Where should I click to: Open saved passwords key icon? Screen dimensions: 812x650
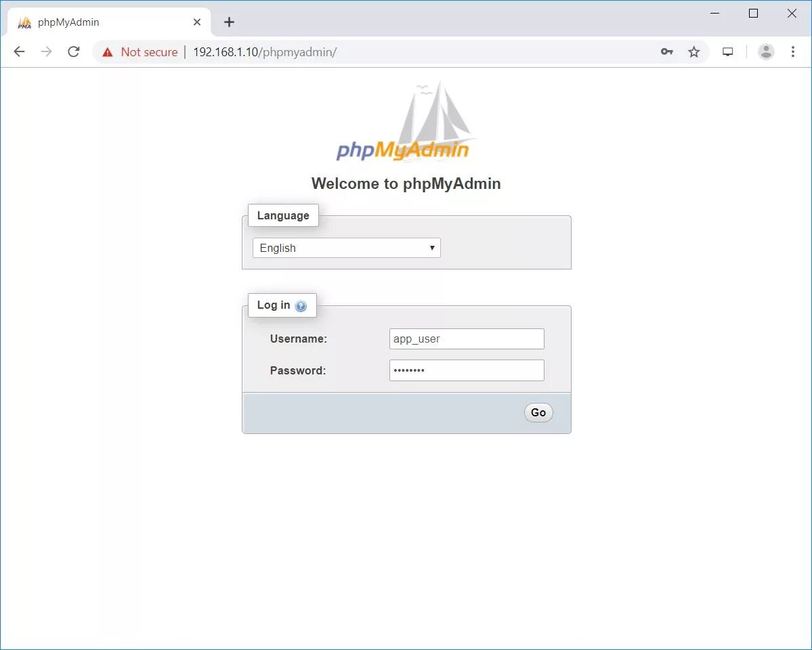(666, 51)
